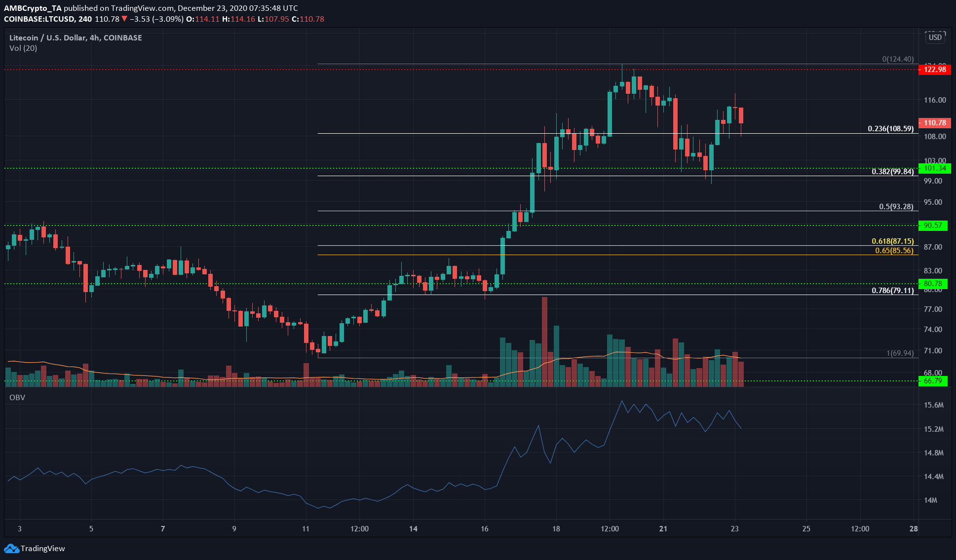Click the TradingView cloud logo icon

(11, 548)
